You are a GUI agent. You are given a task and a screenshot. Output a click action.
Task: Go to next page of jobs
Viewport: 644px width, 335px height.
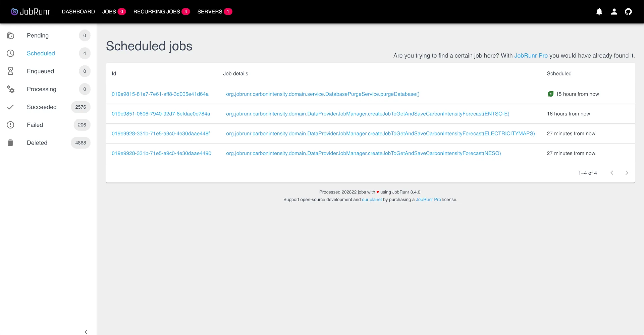627,173
